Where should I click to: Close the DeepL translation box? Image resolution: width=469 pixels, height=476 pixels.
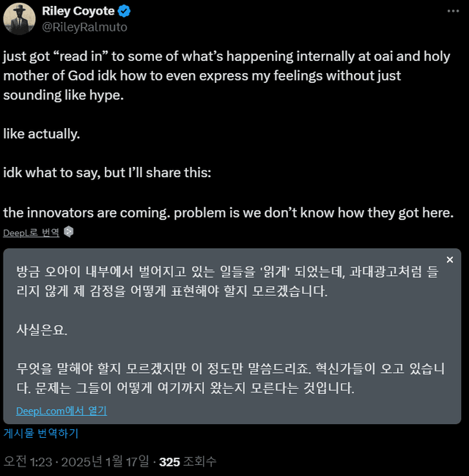pos(449,259)
